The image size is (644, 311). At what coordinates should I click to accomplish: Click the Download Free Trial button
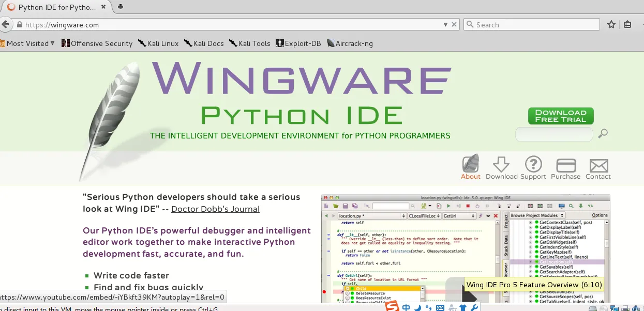[560, 116]
